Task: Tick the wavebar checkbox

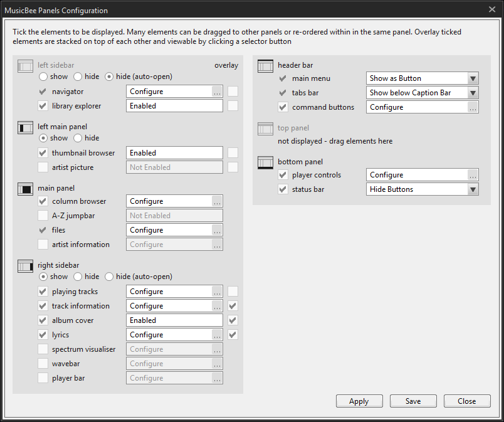Action: pos(43,364)
